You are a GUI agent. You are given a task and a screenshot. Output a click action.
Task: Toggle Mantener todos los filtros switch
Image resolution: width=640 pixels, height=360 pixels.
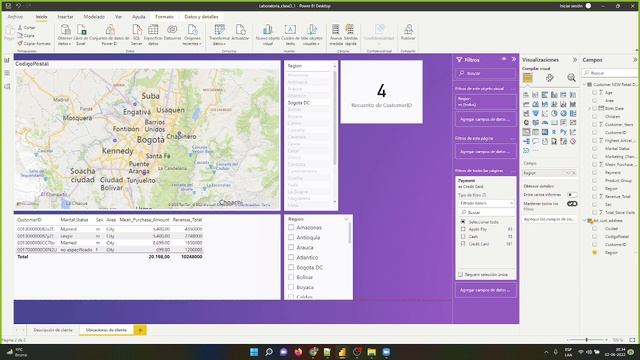572,203
